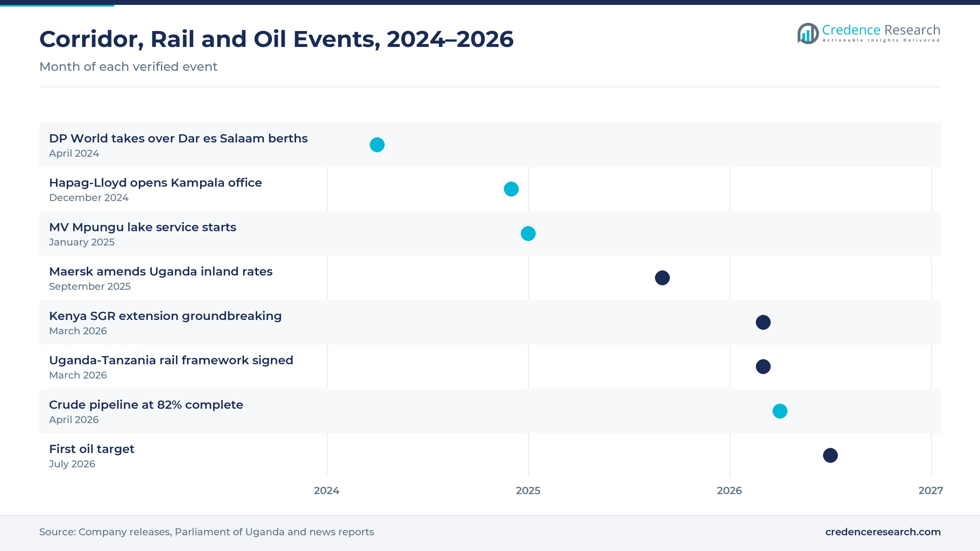Select the MV Mpungu January 2025 marker
Screen dimensions: 980x551
click(x=528, y=233)
